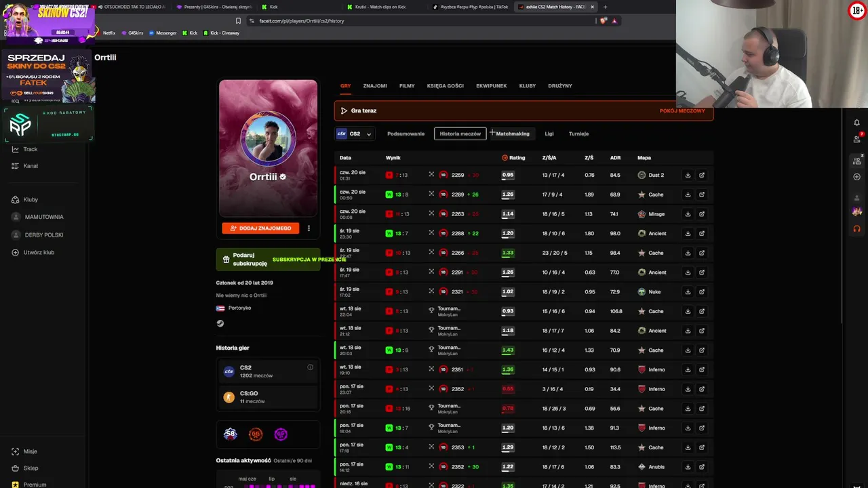Screen dimensions: 868x488
Task: Switch to the TikTok browser tab
Action: [x=471, y=7]
